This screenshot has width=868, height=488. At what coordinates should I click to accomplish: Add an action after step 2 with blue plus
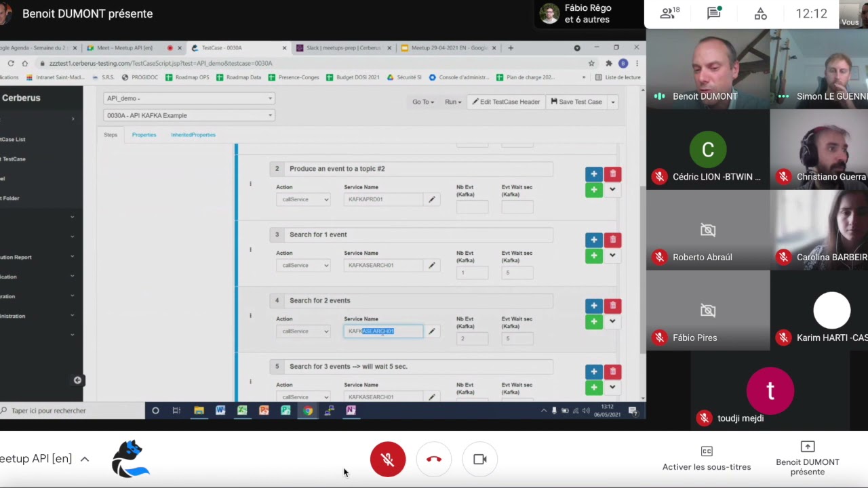pos(593,174)
